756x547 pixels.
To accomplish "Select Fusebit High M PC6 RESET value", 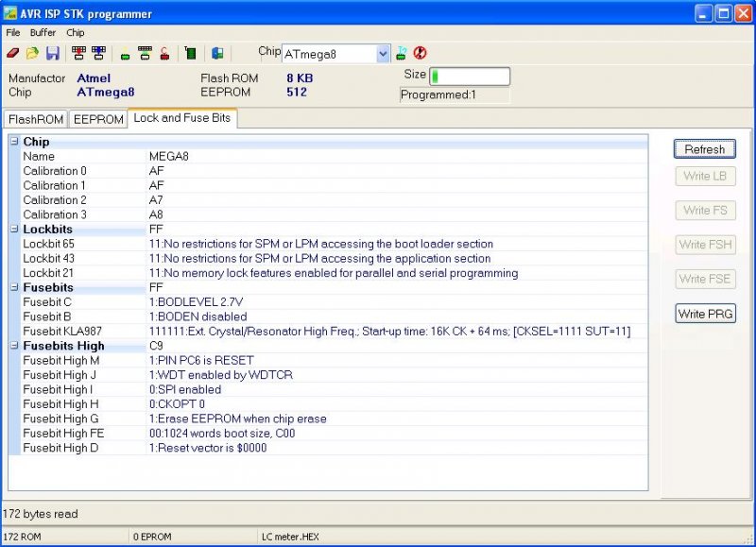I will click(x=201, y=361).
